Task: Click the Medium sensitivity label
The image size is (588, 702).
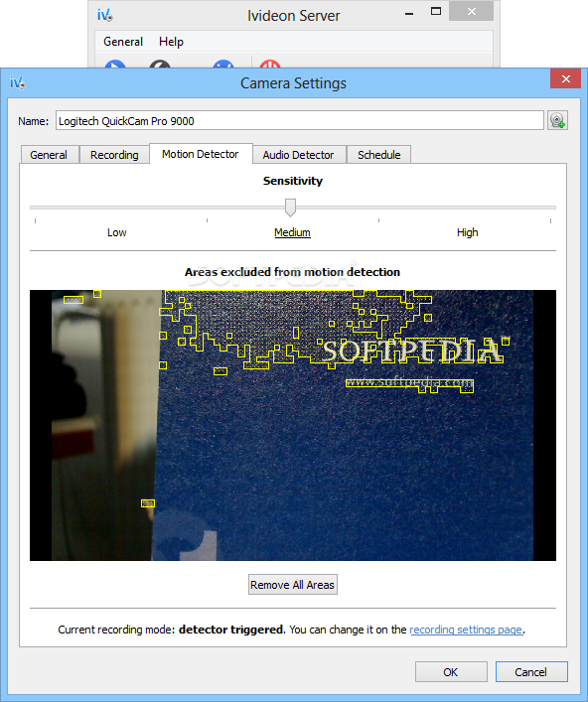Action: pos(292,232)
